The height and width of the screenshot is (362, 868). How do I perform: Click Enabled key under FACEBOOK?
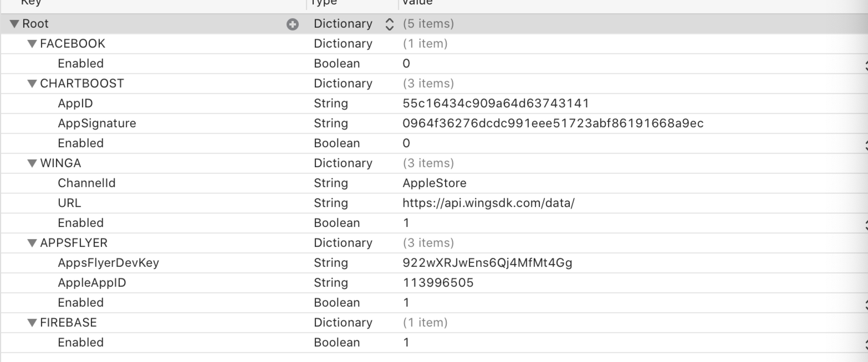[81, 64]
